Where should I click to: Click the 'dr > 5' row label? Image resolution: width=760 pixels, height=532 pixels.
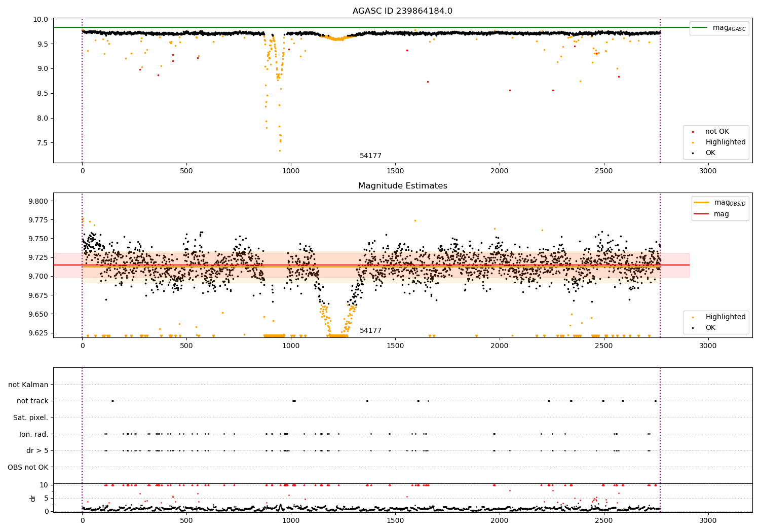click(37, 450)
